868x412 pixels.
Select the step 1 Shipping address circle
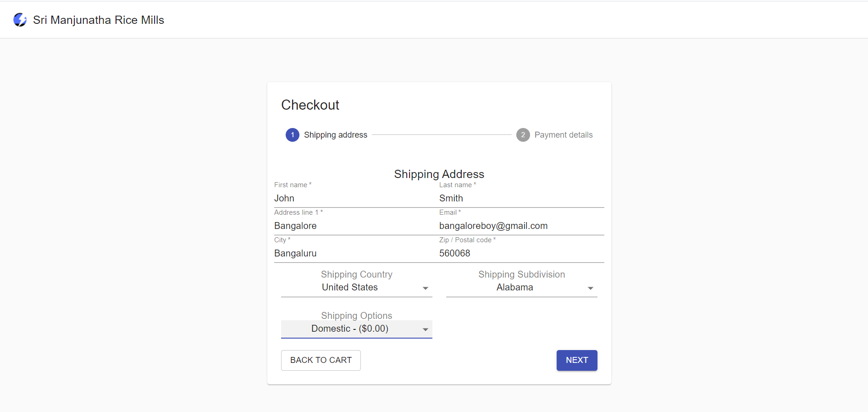tap(293, 135)
